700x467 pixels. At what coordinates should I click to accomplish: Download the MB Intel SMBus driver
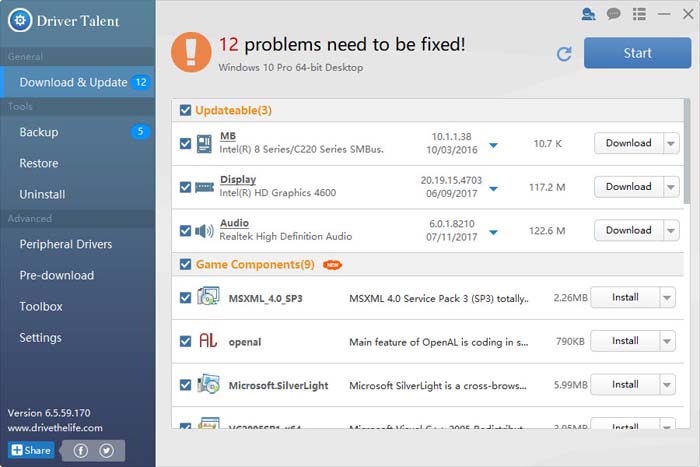click(x=629, y=143)
